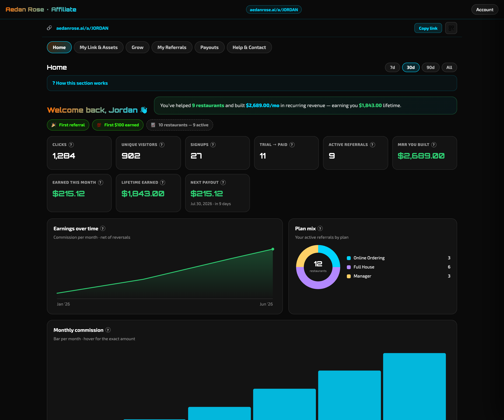Click the Earned This Month value $215.12
This screenshot has height=420, width=504.
pyautogui.click(x=68, y=193)
